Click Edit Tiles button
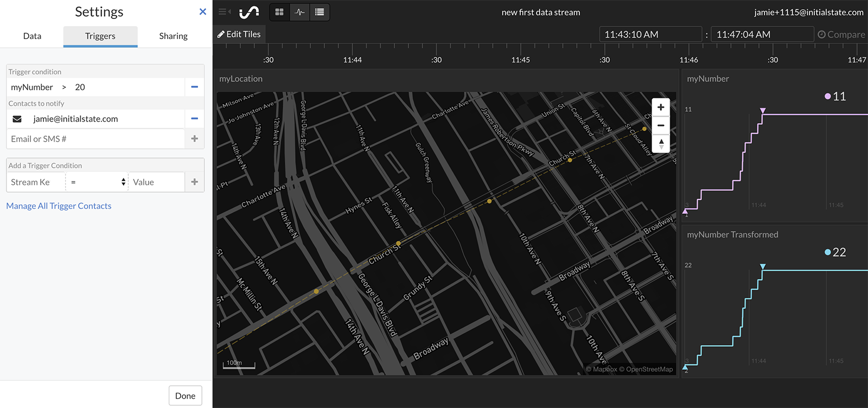This screenshot has width=868, height=408. (239, 34)
